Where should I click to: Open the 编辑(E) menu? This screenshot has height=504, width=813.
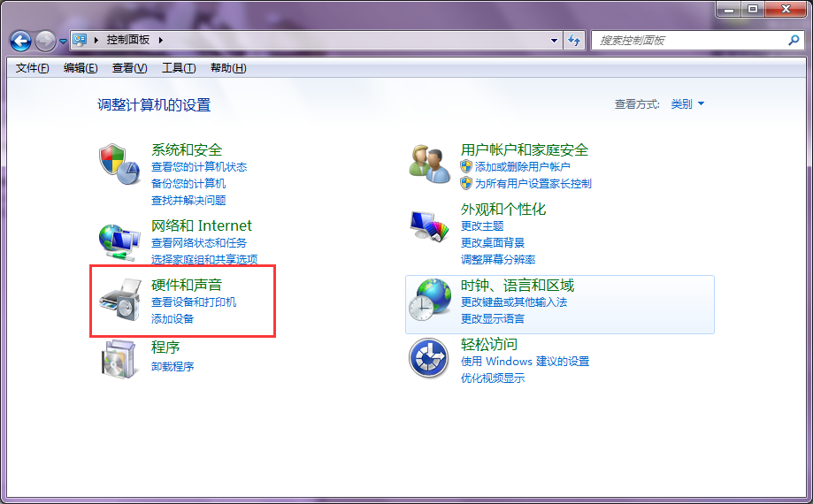[81, 68]
